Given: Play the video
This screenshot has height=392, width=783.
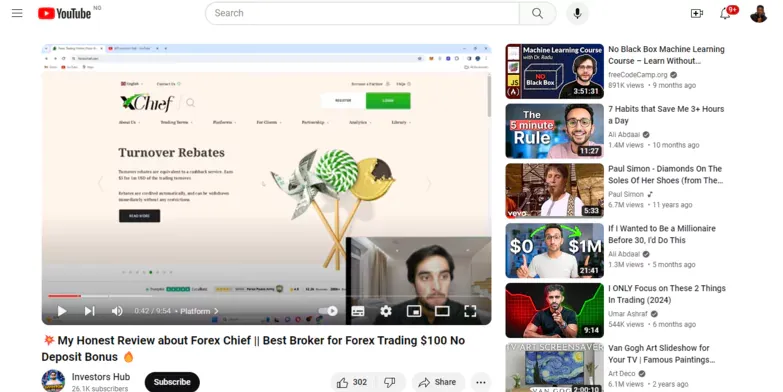Looking at the screenshot, I should click(62, 311).
